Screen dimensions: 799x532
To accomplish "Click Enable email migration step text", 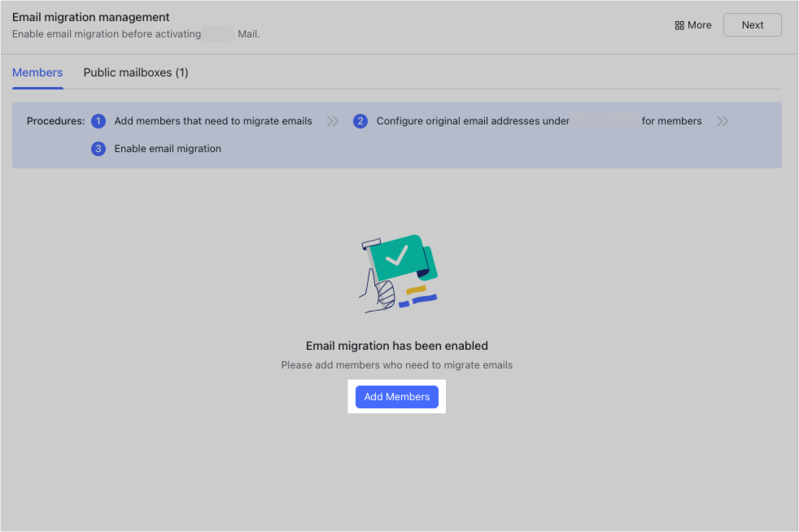I will pos(169,148).
